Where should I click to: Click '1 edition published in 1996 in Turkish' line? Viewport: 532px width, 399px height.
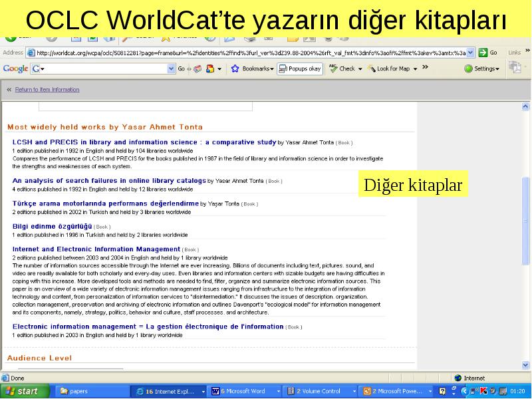(100, 235)
